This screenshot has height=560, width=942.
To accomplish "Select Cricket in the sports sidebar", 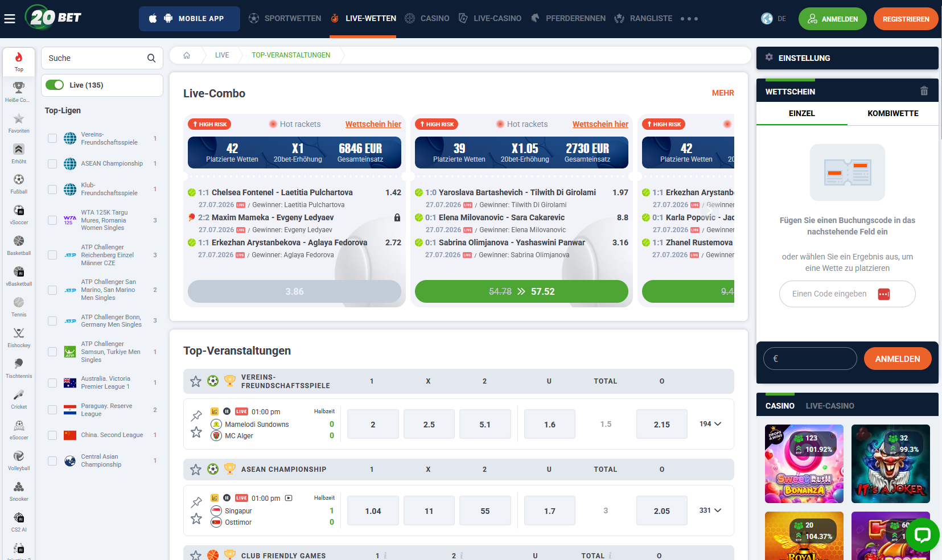I will [x=19, y=399].
